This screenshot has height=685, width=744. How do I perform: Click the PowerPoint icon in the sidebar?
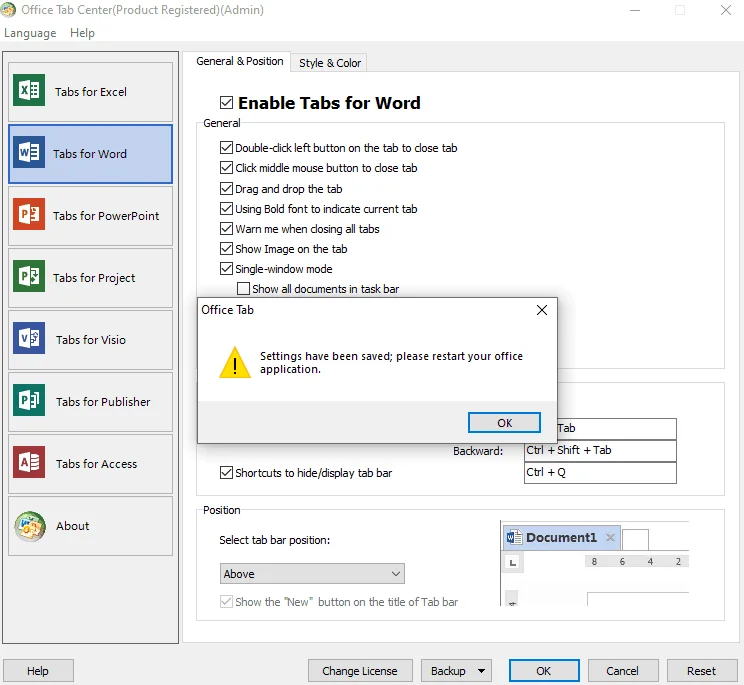[x=29, y=214]
